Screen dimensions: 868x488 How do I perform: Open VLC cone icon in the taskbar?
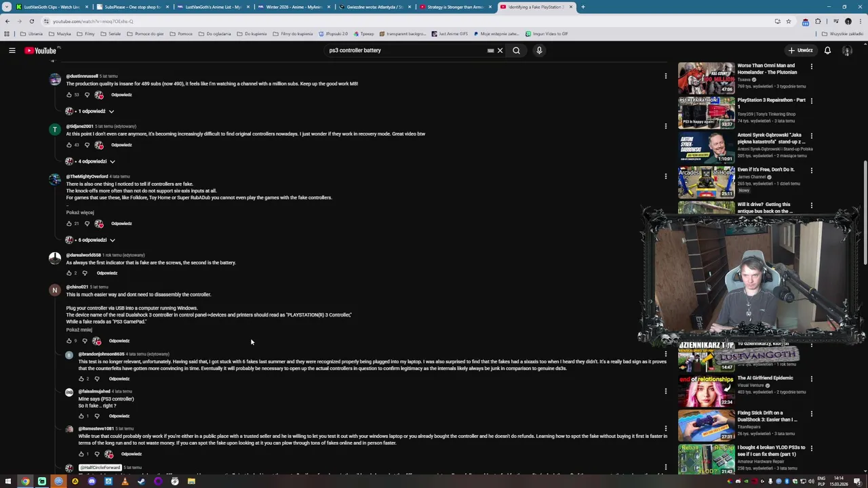pyautogui.click(x=125, y=481)
